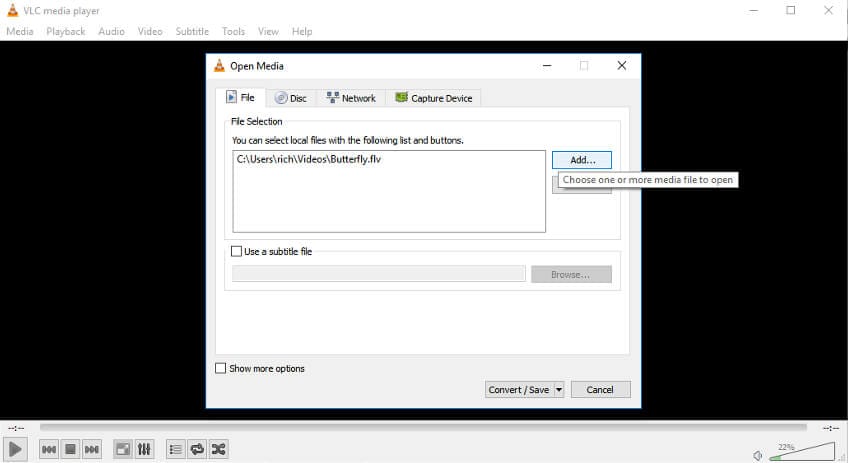Screen dimensions: 848x463
Task: Click the playback seek bar
Action: click(x=423, y=427)
